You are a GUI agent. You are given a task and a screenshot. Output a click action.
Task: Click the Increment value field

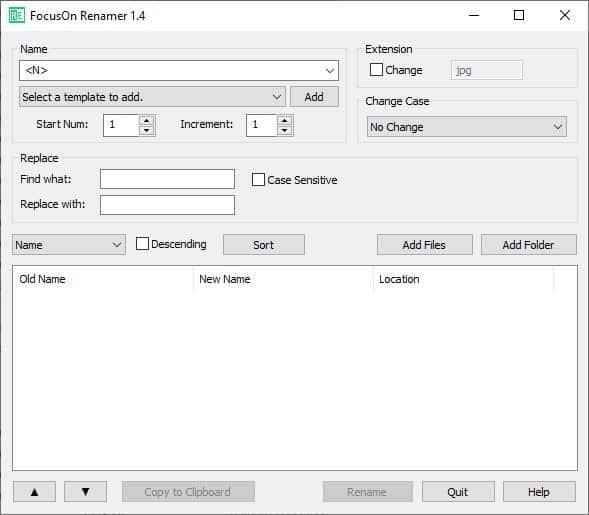261,125
